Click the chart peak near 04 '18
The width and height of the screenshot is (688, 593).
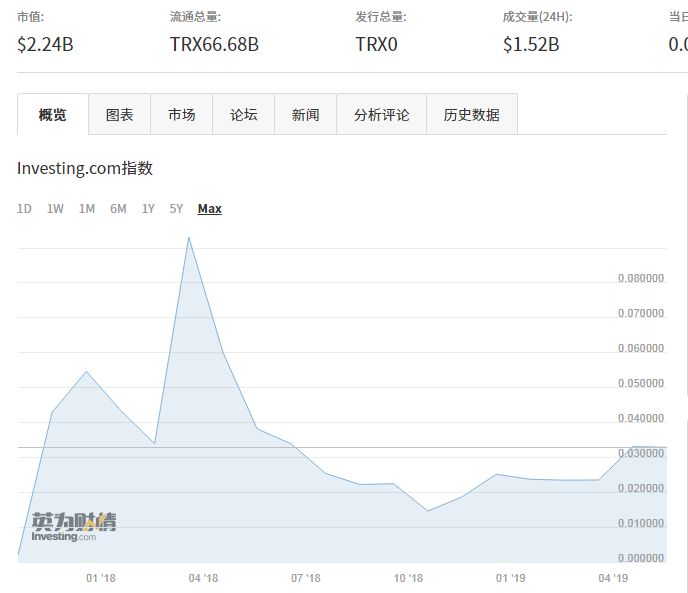tap(189, 237)
